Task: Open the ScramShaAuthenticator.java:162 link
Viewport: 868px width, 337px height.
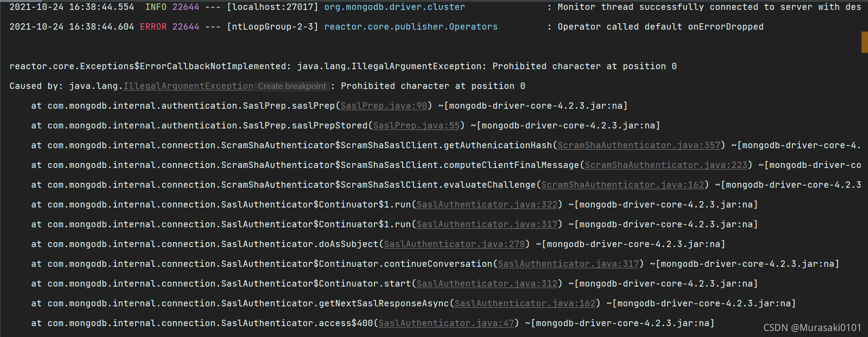Action: [623, 185]
